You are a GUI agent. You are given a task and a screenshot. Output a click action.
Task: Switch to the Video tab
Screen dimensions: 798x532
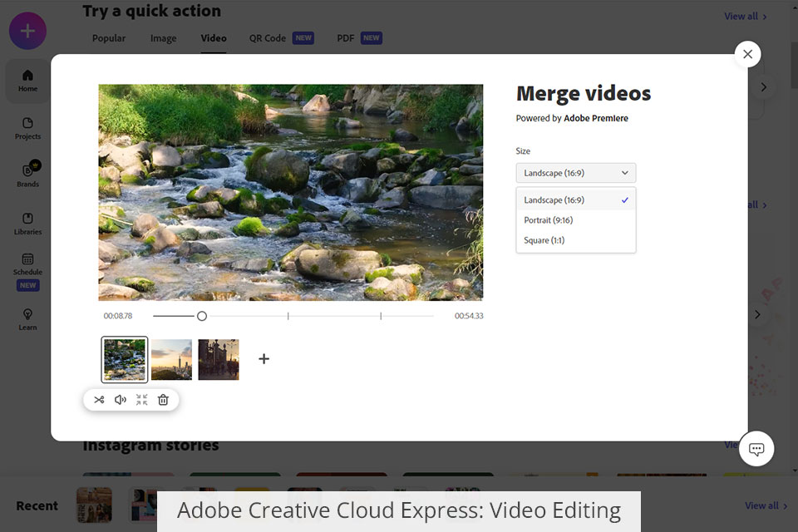click(214, 38)
